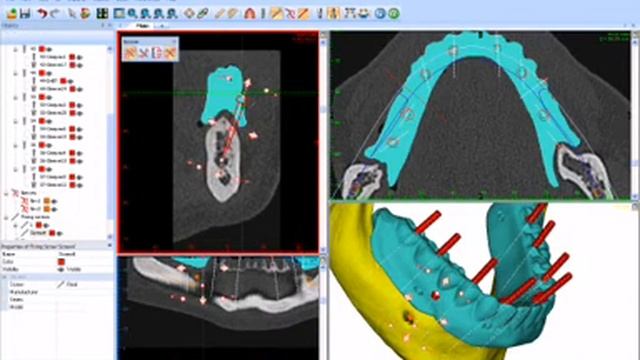Click the Manufacturer property row
The width and height of the screenshot is (640, 360).
point(57,292)
